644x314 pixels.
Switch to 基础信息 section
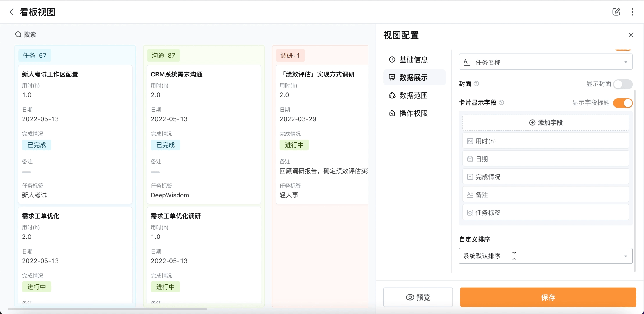pyautogui.click(x=414, y=60)
